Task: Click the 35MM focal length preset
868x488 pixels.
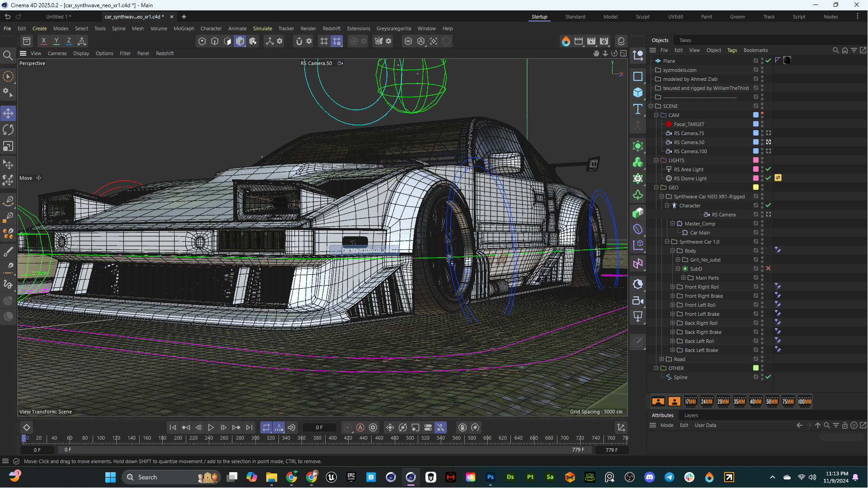Action: coord(739,401)
